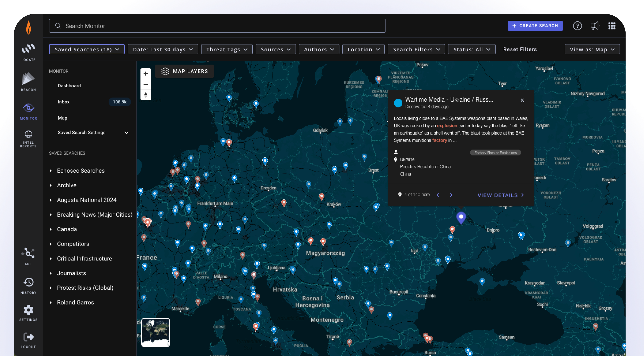The image size is (644, 356).
Task: Click the red pin near Marseille
Action: click(x=198, y=302)
